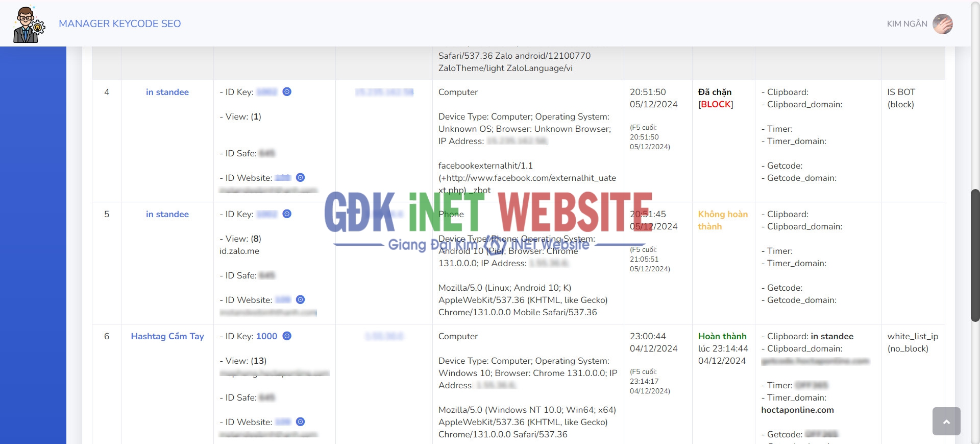
Task: Click the 'white_list_ip (no_block)' note
Action: pyautogui.click(x=913, y=342)
